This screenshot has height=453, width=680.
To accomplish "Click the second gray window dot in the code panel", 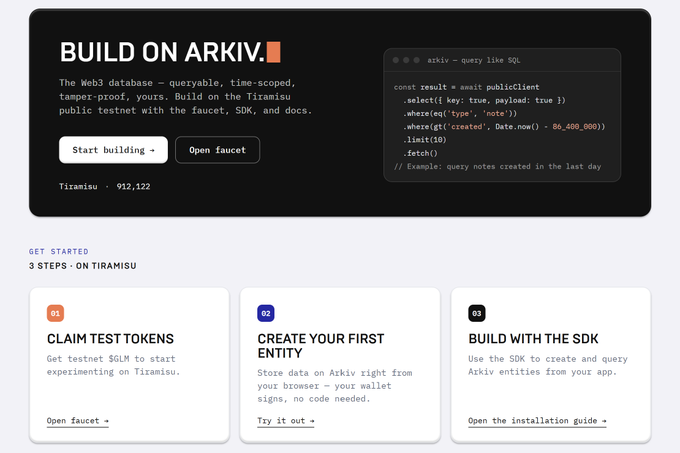I will coord(406,60).
